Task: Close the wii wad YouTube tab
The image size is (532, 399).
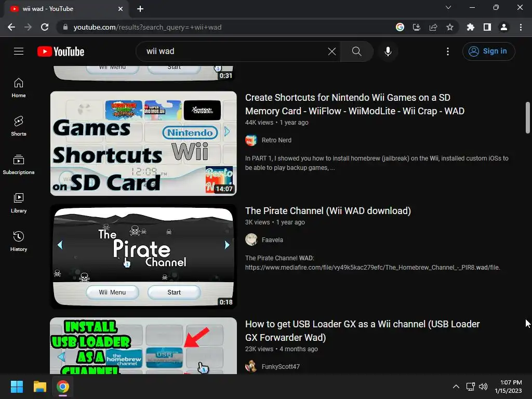Action: (121, 9)
